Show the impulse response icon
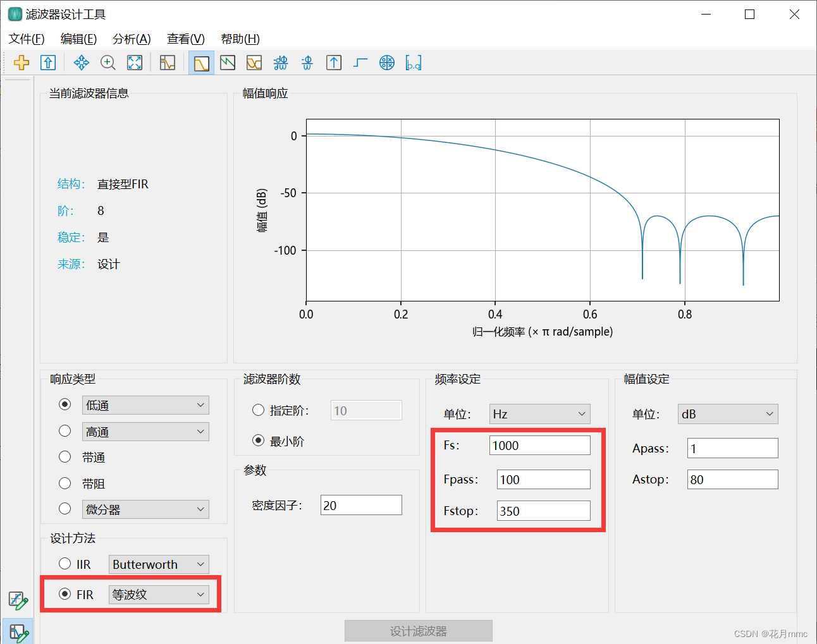Viewport: 817px width, 644px height. [x=334, y=63]
